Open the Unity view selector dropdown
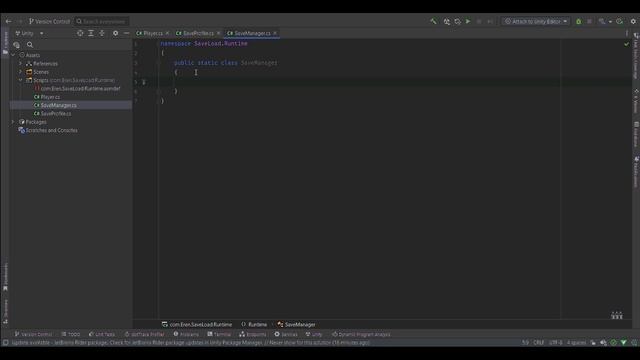 point(29,33)
